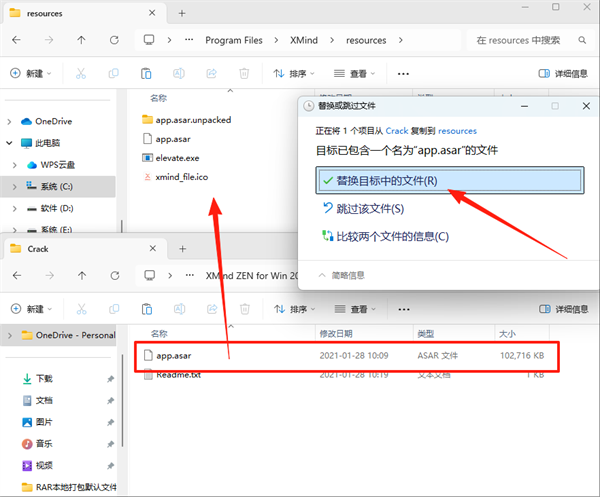Screen dimensions: 600x497
Task: Open more options menu in Crack toolbar
Action: (404, 309)
